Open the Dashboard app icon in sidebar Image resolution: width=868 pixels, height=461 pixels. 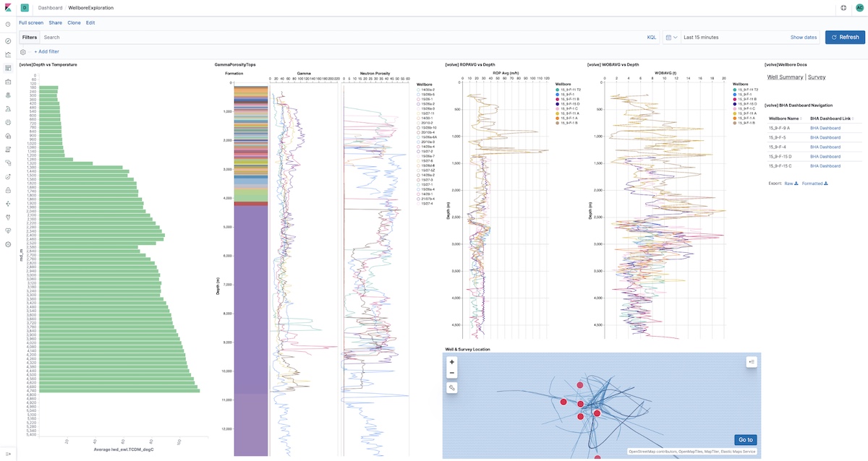pyautogui.click(x=8, y=68)
